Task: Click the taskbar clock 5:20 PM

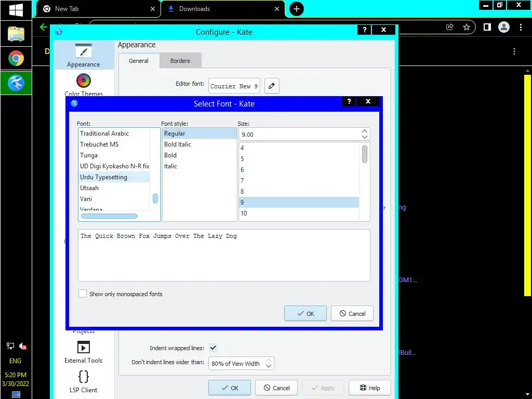Action: tap(16, 375)
